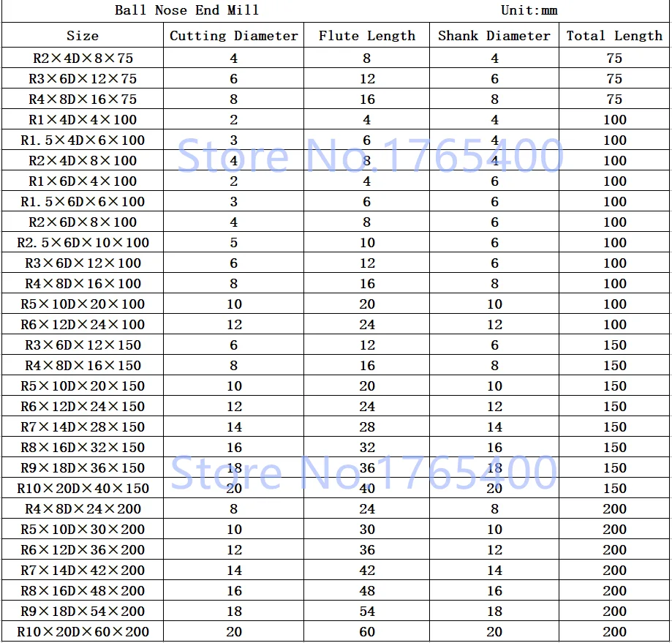The height and width of the screenshot is (643, 672).
Task: Click the 'Unit:mm' label
Action: pyautogui.click(x=529, y=10)
